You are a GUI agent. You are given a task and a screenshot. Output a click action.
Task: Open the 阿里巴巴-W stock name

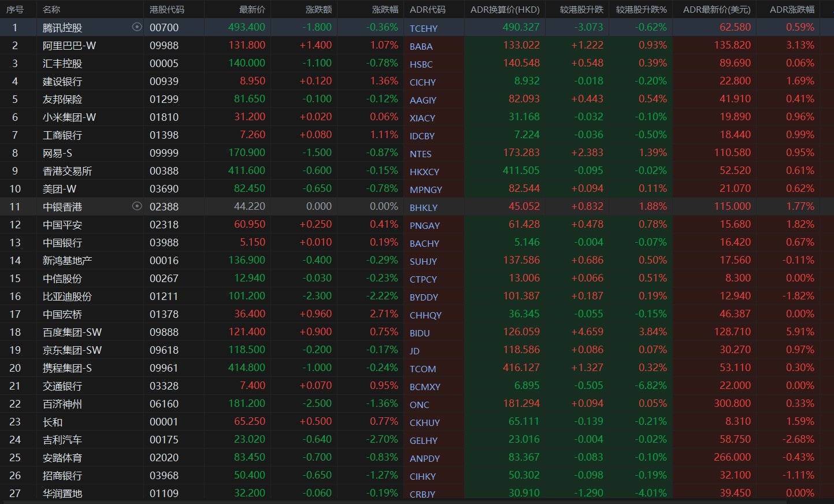69,46
